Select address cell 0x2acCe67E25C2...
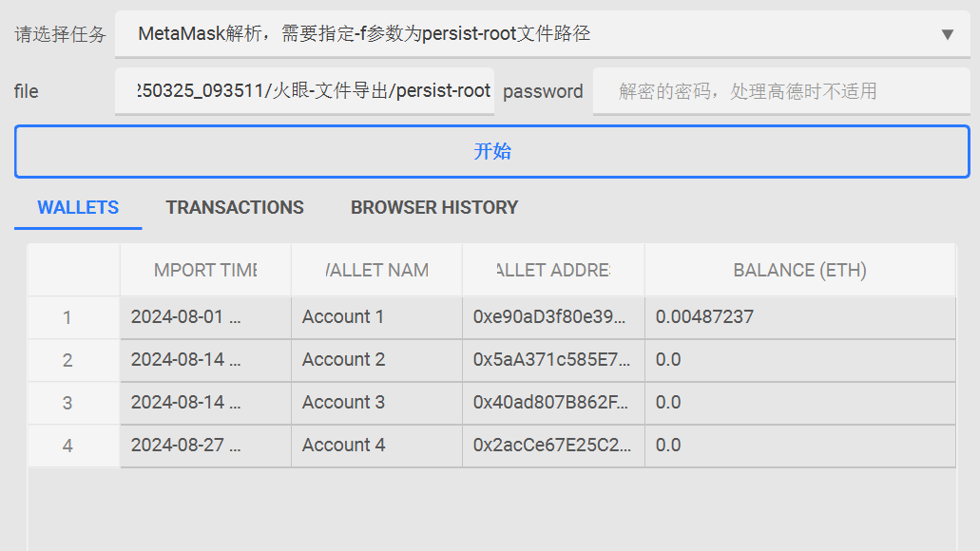 click(554, 445)
